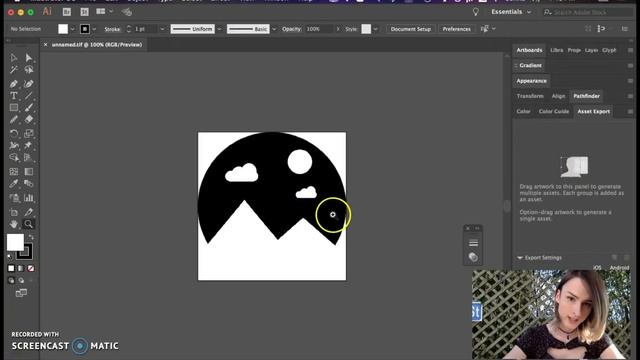Set paint mode to None
This screenshot has width=640, height=360.
click(x=31, y=268)
